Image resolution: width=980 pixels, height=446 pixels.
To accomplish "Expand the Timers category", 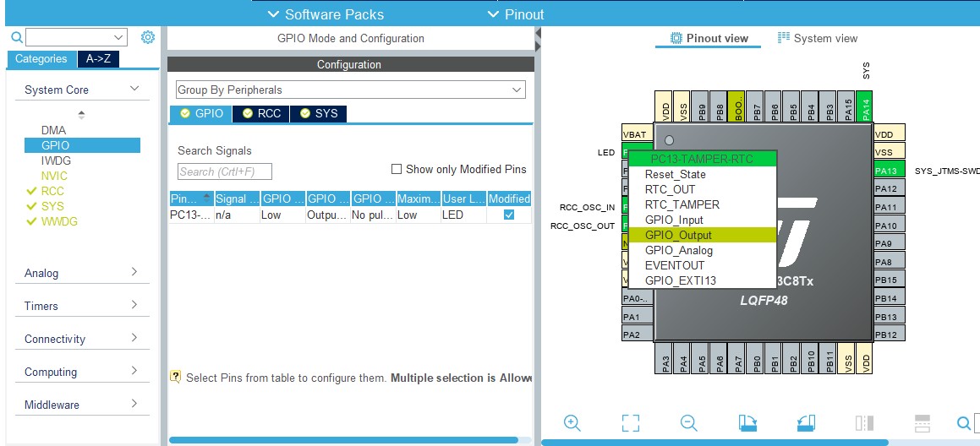I will [134, 305].
